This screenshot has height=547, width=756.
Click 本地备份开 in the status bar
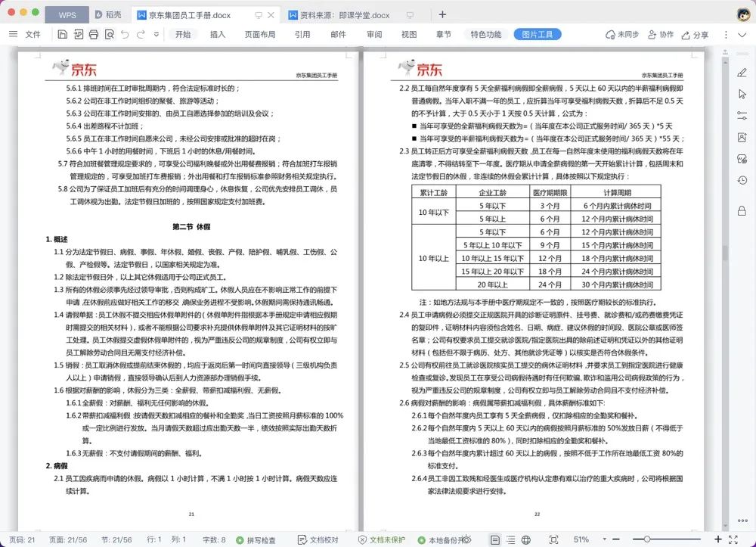440,539
